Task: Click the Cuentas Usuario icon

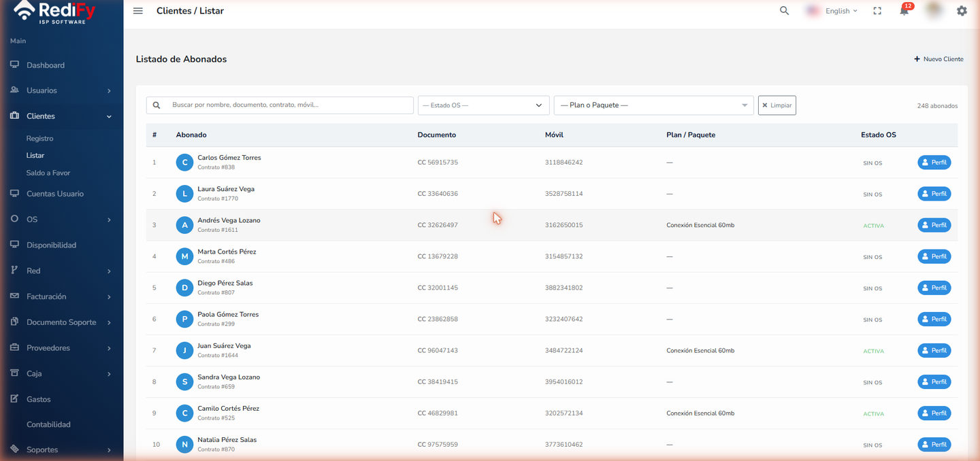Action: 14,194
